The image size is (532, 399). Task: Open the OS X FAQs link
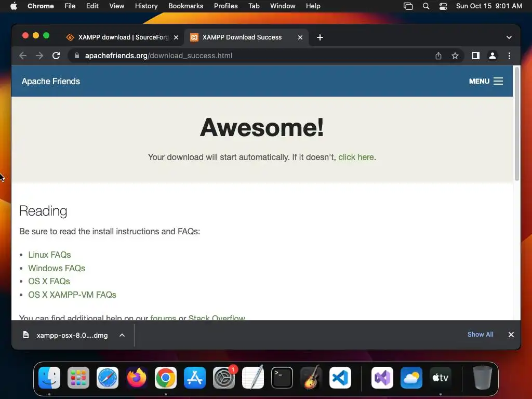[x=49, y=281]
